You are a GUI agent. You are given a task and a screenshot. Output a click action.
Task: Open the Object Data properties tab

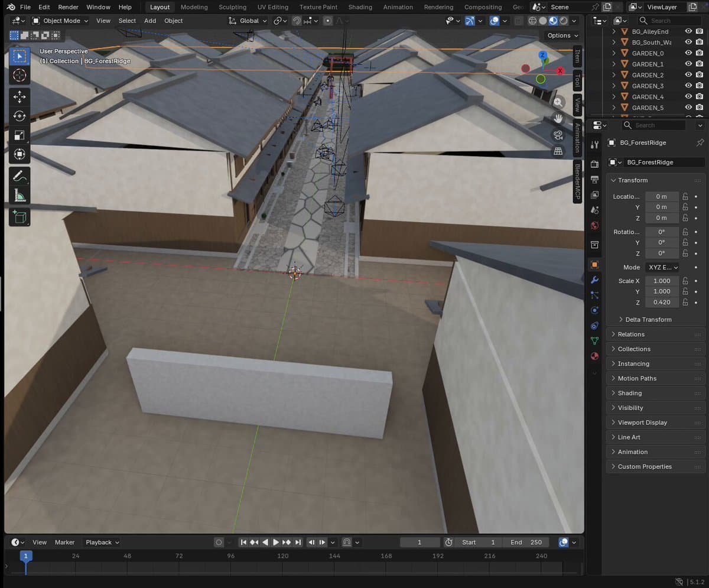point(595,341)
